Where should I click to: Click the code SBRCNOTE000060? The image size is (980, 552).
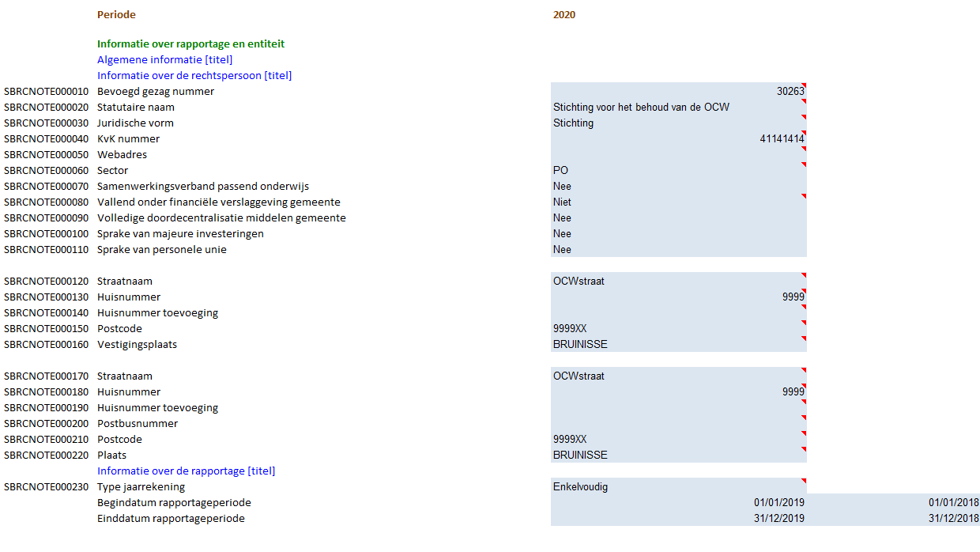pyautogui.click(x=46, y=171)
